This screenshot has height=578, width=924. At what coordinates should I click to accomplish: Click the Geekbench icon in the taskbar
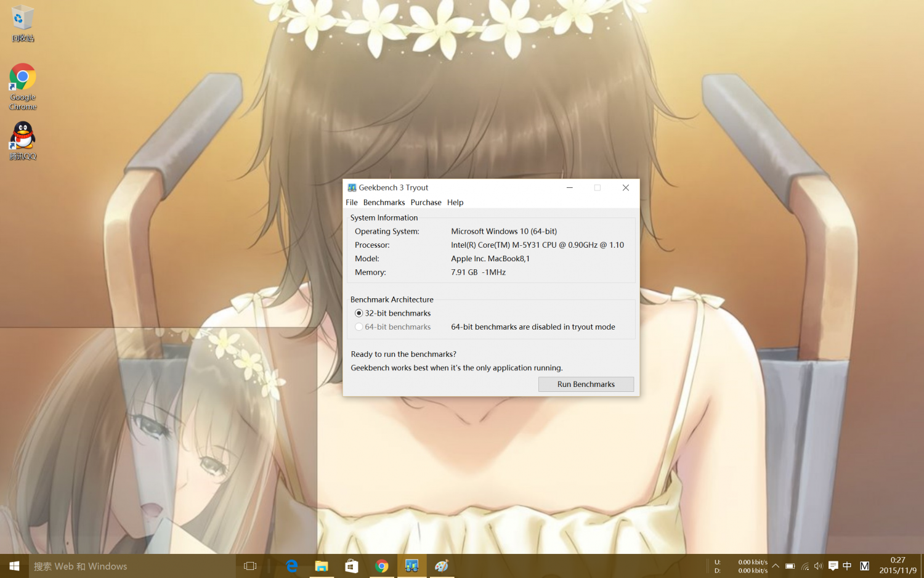[x=411, y=566]
